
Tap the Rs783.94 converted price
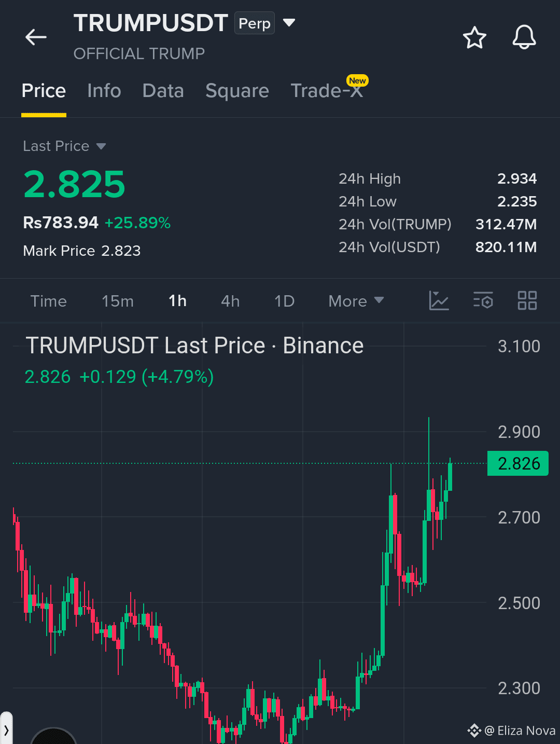click(61, 223)
